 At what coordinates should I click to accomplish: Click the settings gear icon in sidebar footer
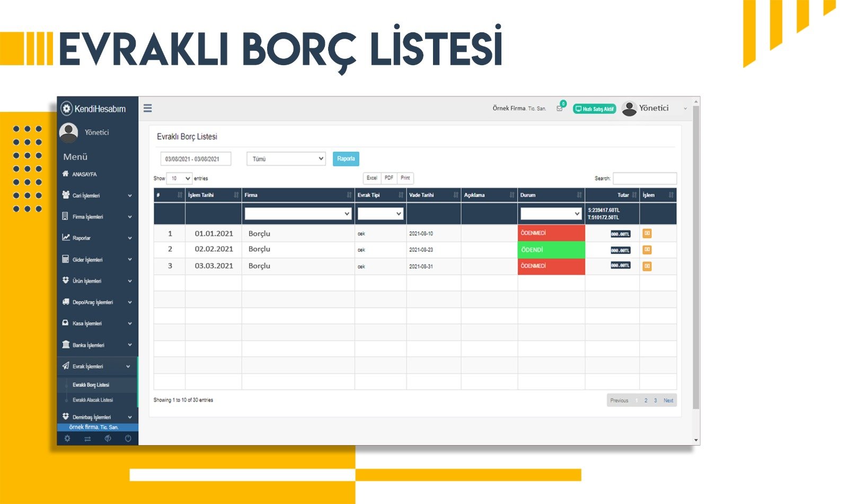click(x=67, y=438)
